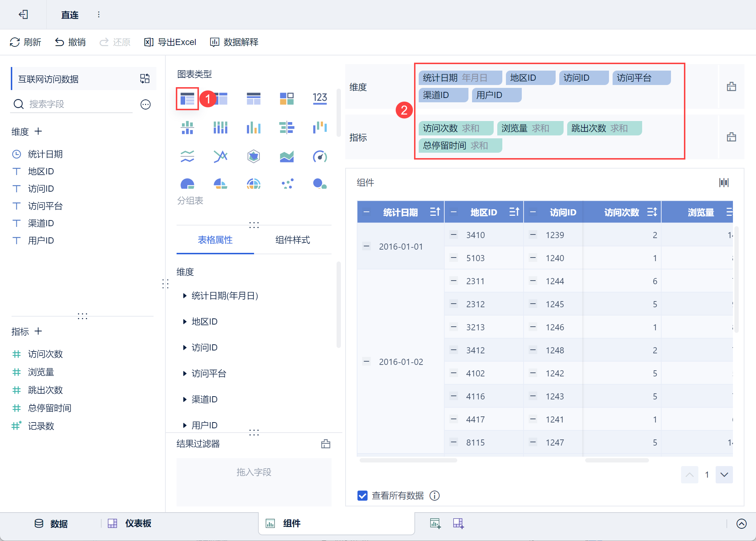This screenshot has height=541, width=756.
Task: Click the 刷新 refresh button
Action: (25, 42)
